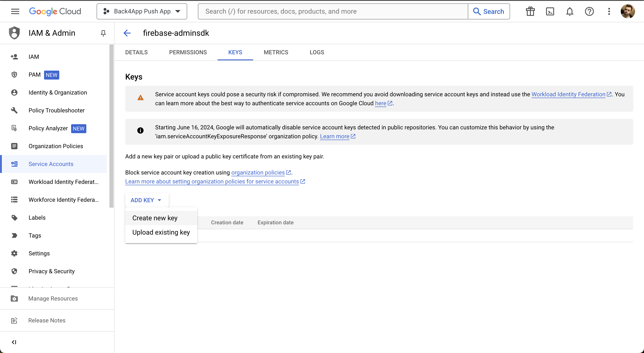Open the notifications bell
Screen dimensions: 644x353
click(570, 11)
